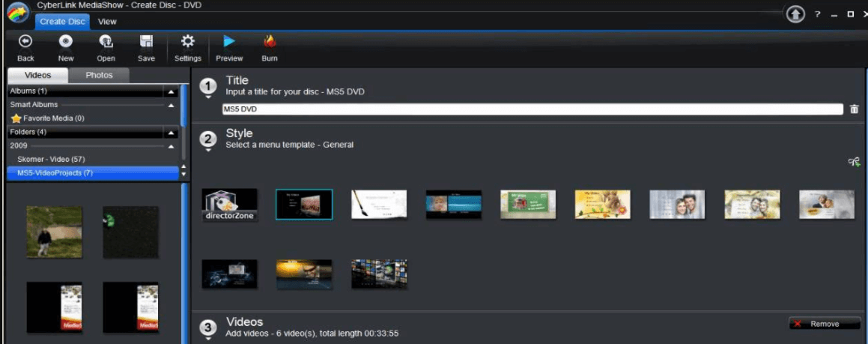Collapse step 1 Title section arrow
Screen dimensions: 868x344
tap(208, 97)
